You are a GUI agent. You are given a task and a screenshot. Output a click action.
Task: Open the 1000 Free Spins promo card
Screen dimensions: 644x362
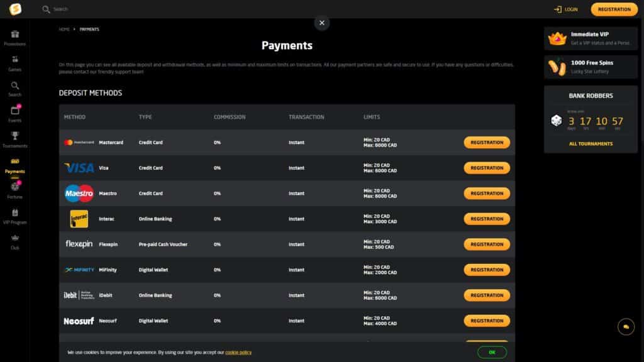tap(591, 67)
